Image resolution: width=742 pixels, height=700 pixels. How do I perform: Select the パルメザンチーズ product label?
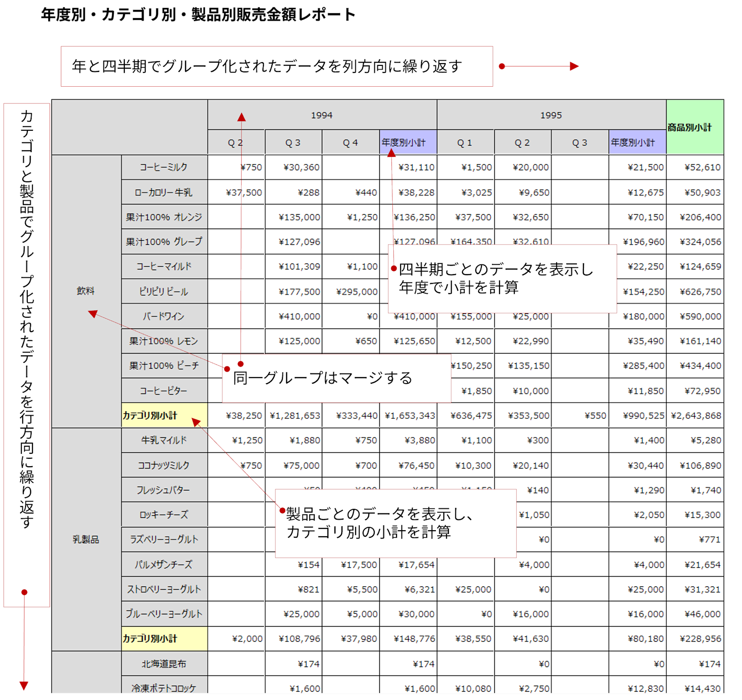164,565
